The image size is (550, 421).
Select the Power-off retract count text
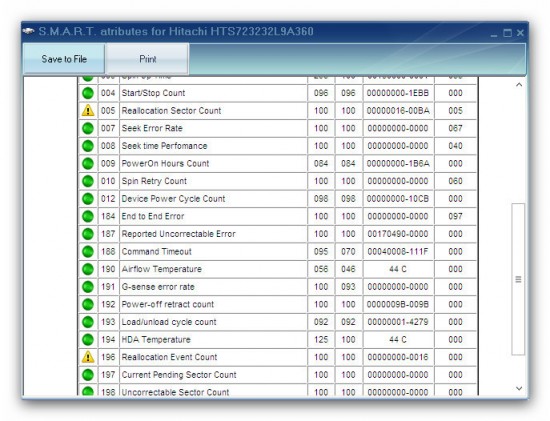[x=168, y=304]
